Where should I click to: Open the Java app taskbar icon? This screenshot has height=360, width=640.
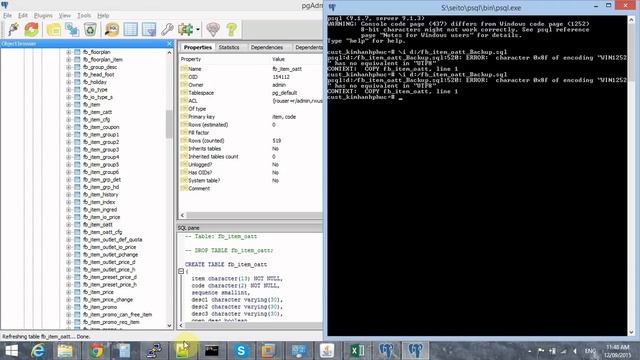pyautogui.click(x=327, y=351)
